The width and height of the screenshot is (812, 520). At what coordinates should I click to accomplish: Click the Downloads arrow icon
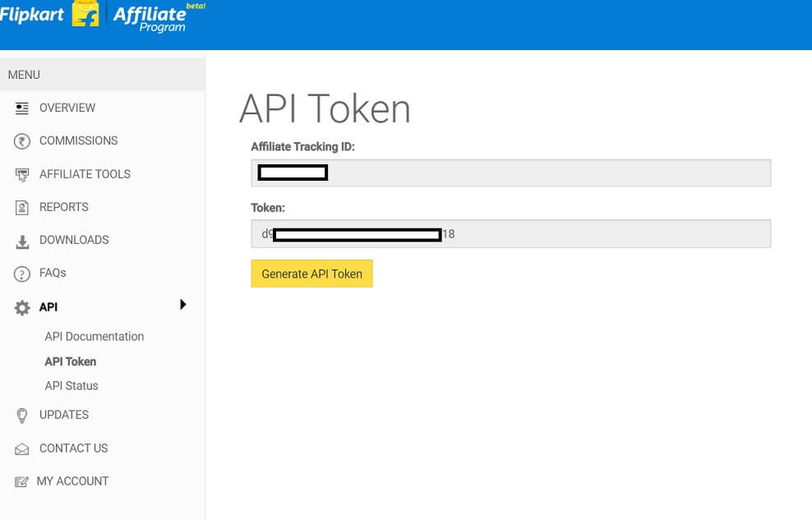coord(22,242)
